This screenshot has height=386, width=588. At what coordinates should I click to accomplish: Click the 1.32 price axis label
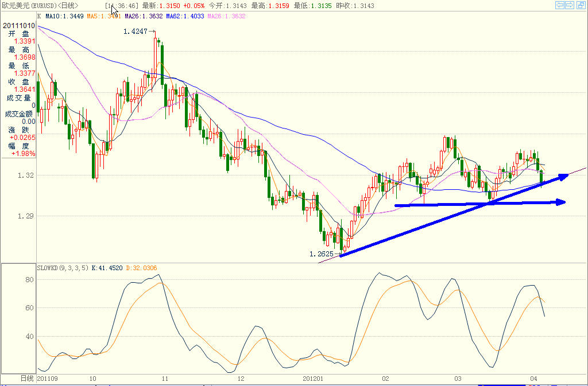coord(25,175)
